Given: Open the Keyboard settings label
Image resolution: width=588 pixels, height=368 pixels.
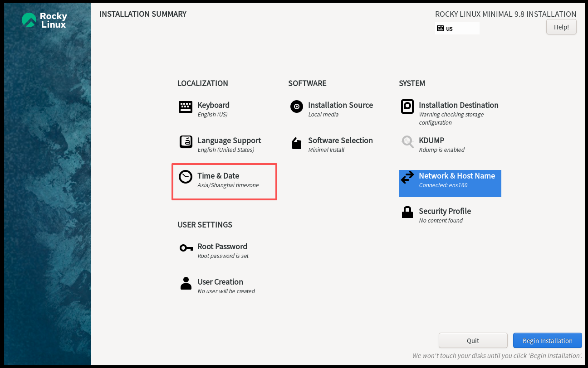Looking at the screenshot, I should (x=213, y=105).
